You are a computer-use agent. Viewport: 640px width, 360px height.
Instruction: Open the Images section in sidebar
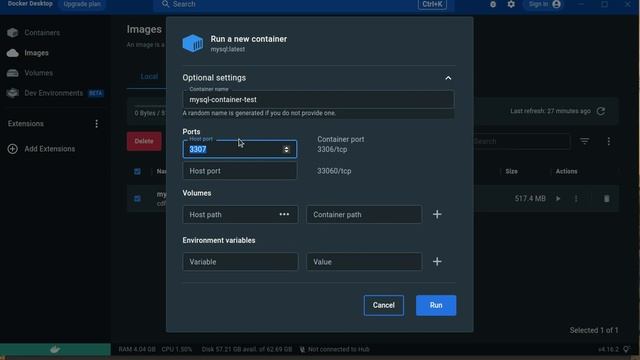pos(36,53)
